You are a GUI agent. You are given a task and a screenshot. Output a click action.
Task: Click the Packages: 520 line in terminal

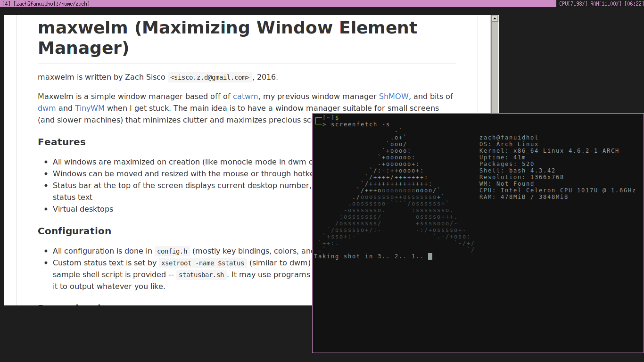pyautogui.click(x=507, y=164)
